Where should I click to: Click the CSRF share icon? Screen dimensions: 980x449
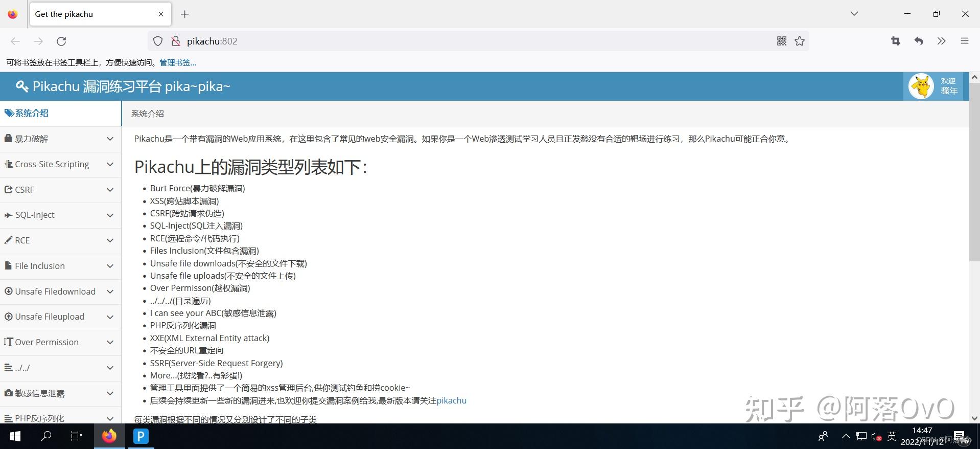(8, 190)
